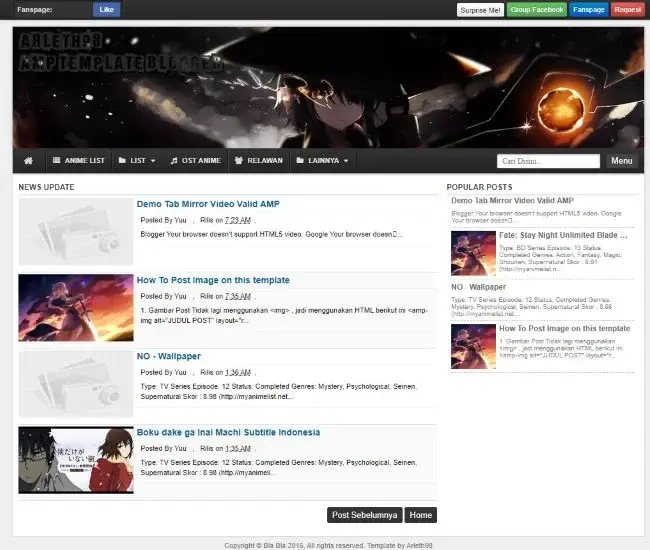The width and height of the screenshot is (650, 550).
Task: Open Demo Tab Mirror Video Valid AMP news title
Action: click(x=208, y=204)
